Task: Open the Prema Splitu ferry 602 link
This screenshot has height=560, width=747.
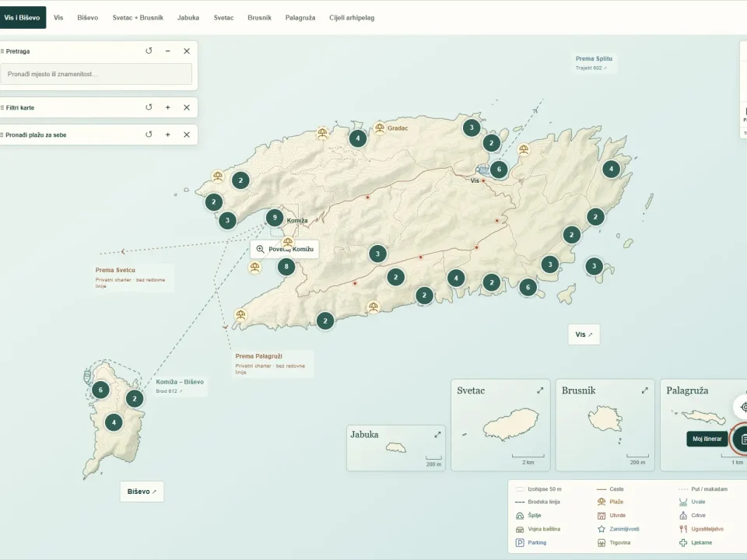Action: point(594,63)
